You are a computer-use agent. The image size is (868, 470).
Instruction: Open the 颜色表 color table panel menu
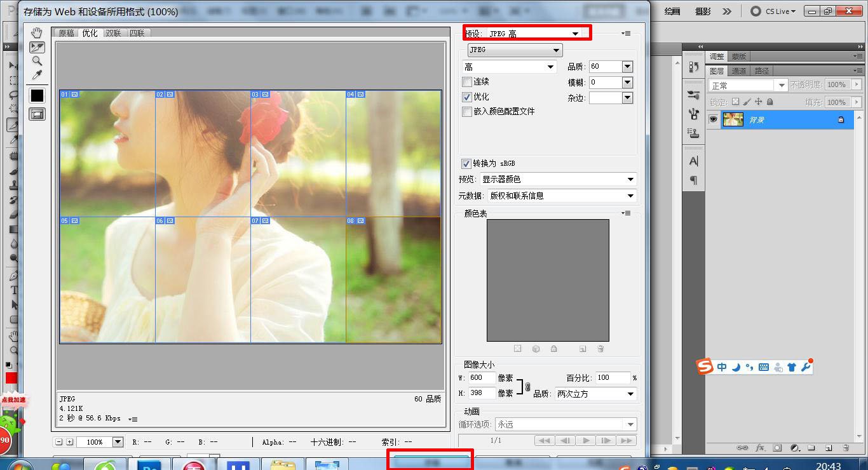pos(627,213)
